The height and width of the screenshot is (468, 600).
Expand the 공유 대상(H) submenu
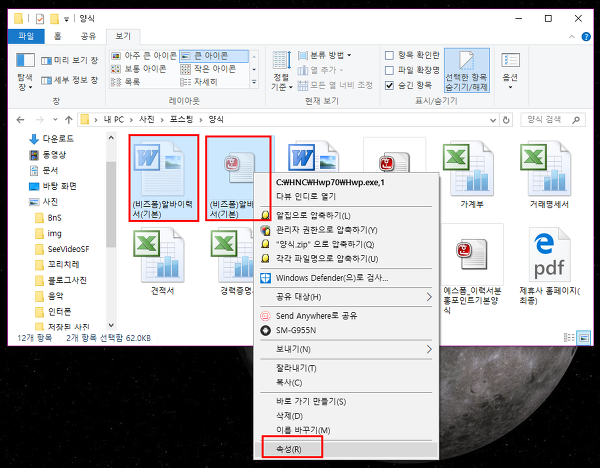point(346,297)
